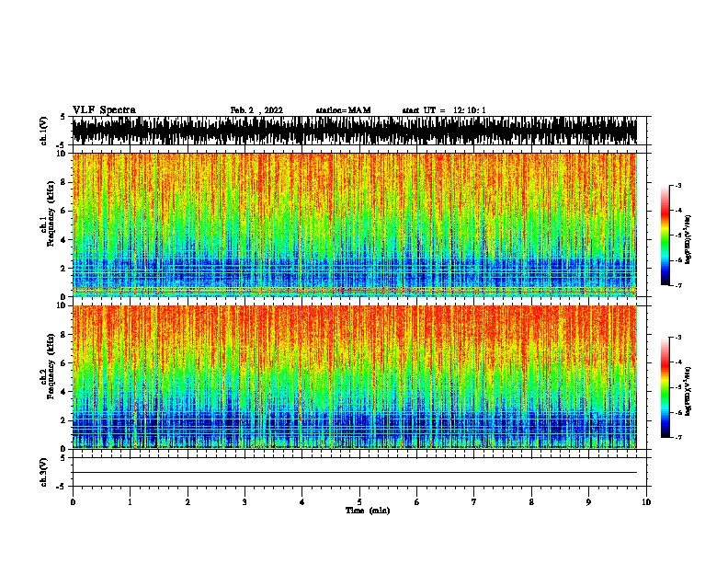Click time axis tick label "3"
Image resolution: width=728 pixels, height=563 pixels.
tap(245, 502)
